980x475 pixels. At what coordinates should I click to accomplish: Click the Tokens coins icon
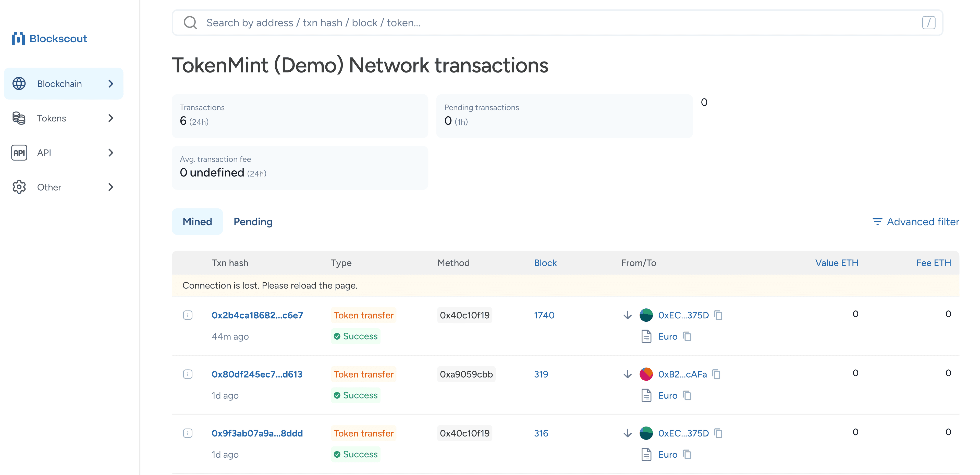click(19, 118)
